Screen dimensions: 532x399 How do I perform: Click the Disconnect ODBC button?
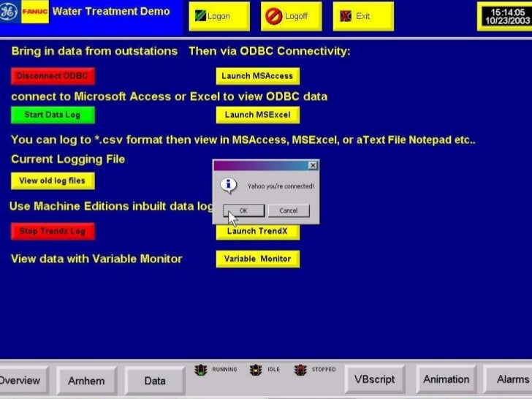(53, 76)
